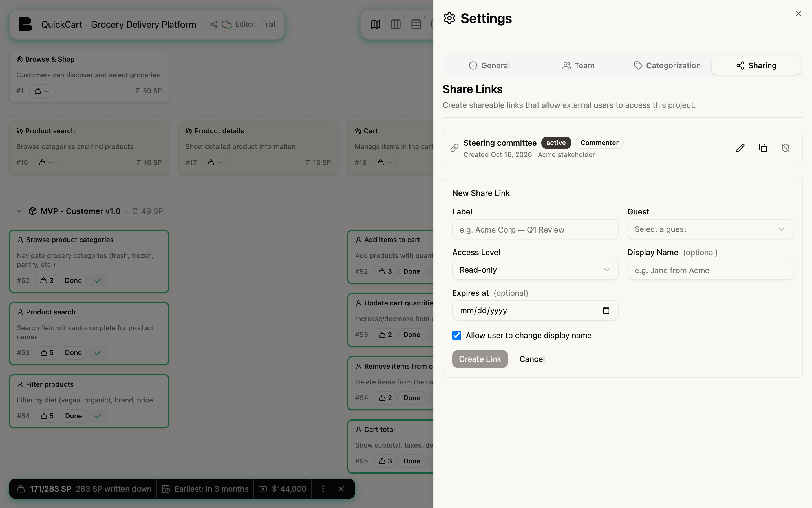Viewport: 812px width, 508px height.
Task: Click the Commenter badge on Steering committee
Action: (599, 143)
